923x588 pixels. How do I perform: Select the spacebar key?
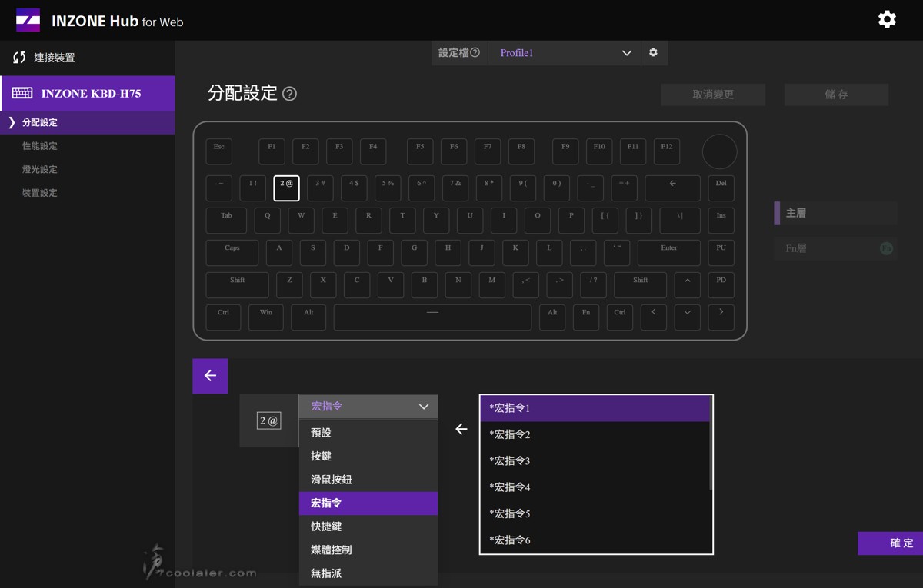[432, 317]
